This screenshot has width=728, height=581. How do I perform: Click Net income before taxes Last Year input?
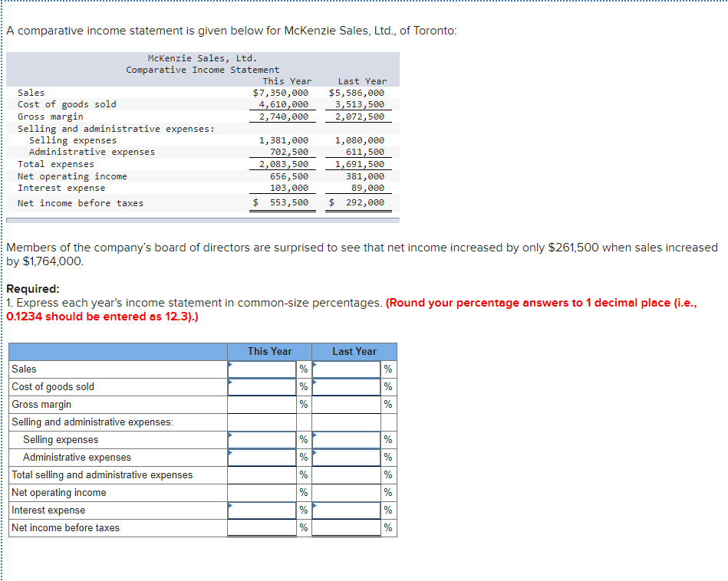(x=347, y=527)
